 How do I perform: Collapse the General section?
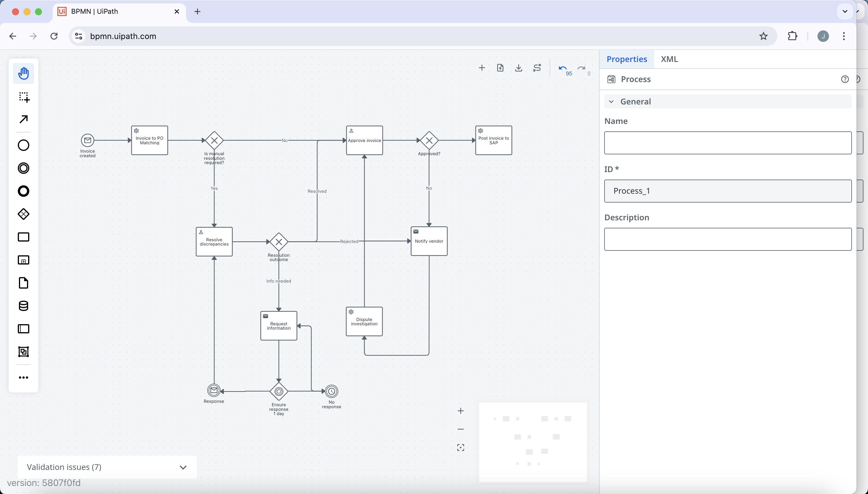click(728, 102)
